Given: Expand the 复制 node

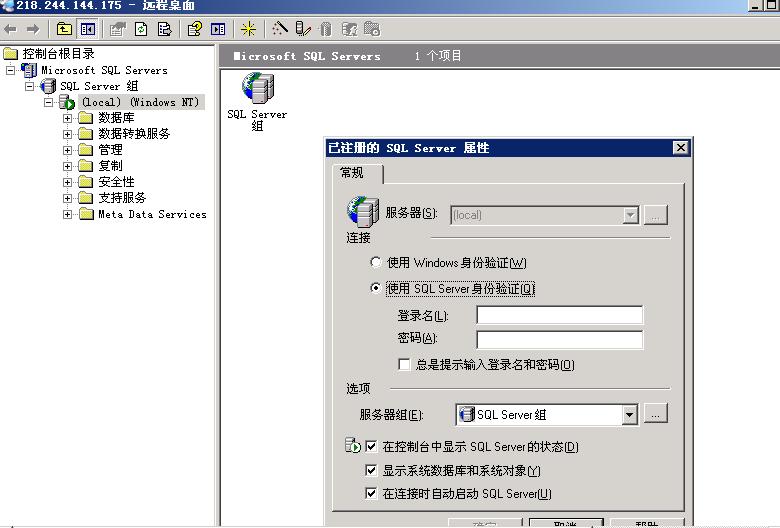Looking at the screenshot, I should 68,166.
